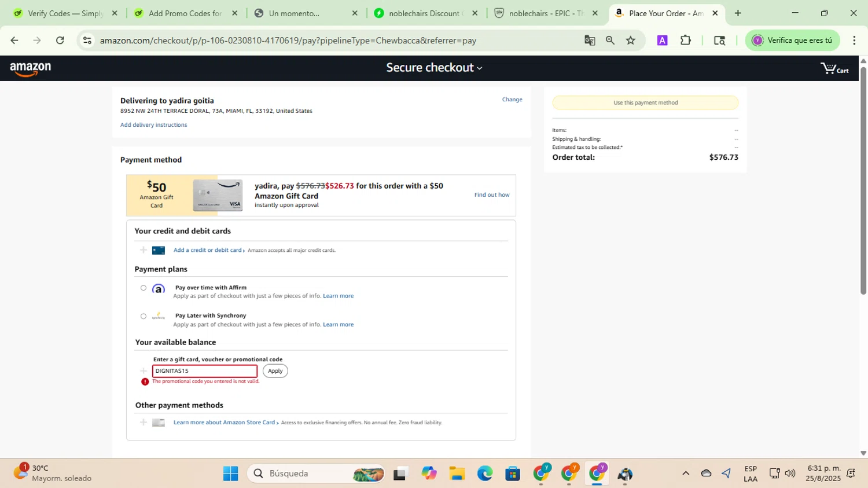Click the browser forward arrow
Image resolution: width=868 pixels, height=488 pixels.
[37, 41]
